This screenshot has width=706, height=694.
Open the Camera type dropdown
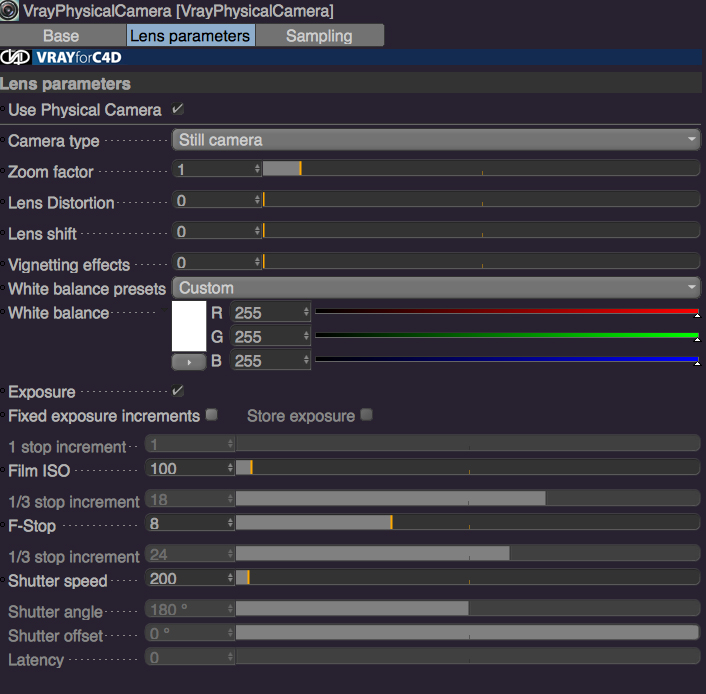436,140
